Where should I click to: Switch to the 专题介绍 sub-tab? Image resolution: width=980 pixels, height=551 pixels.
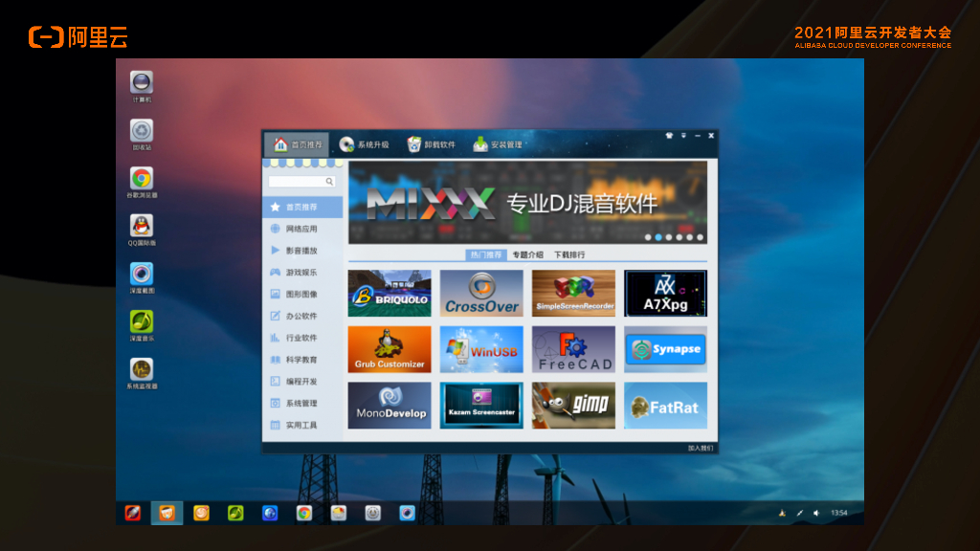coord(527,254)
